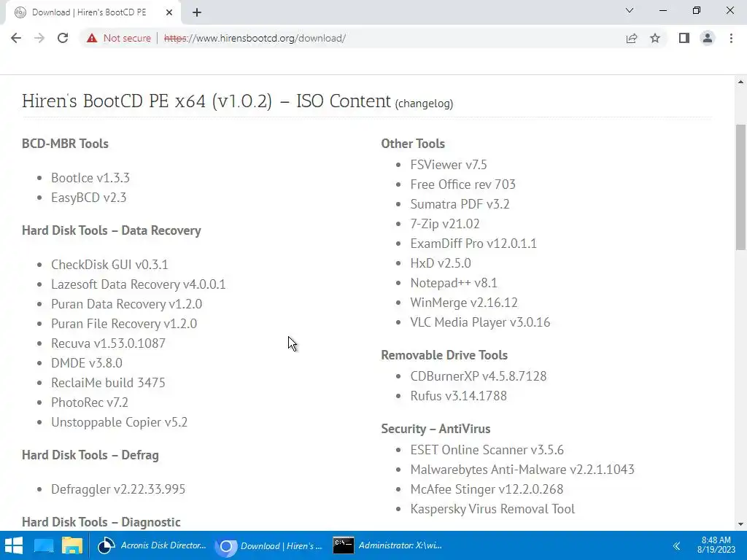Click CDBurnerXP v4.5.8.7128 entry
The height and width of the screenshot is (560, 747).
(x=479, y=376)
